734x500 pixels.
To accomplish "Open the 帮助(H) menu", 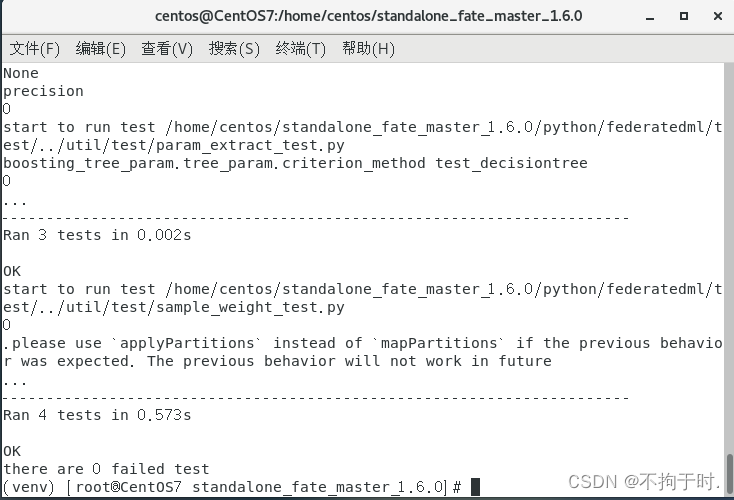I will click(368, 48).
